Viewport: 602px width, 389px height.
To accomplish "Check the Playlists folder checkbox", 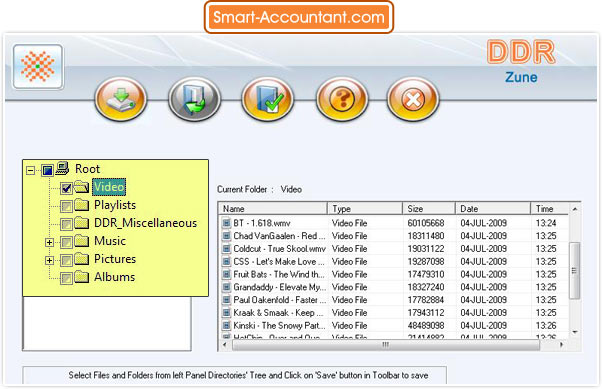I will 66,206.
